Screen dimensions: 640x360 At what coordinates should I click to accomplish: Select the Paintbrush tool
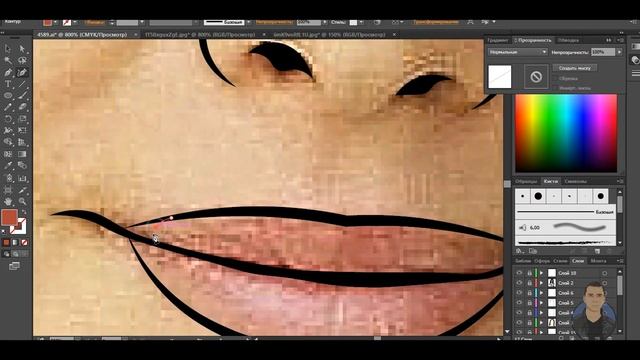22,96
